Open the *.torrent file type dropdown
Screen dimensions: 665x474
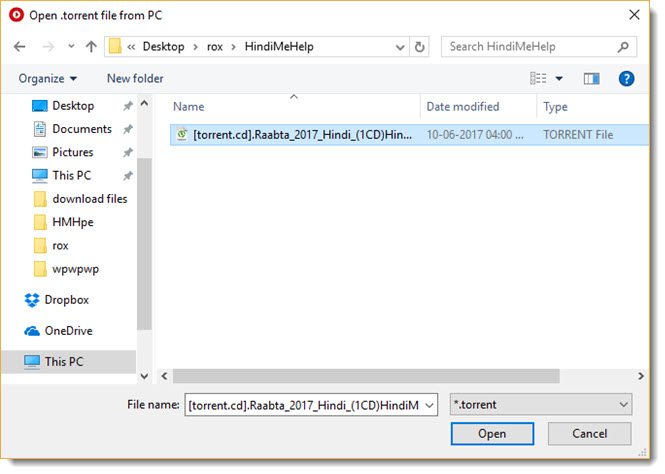[541, 405]
